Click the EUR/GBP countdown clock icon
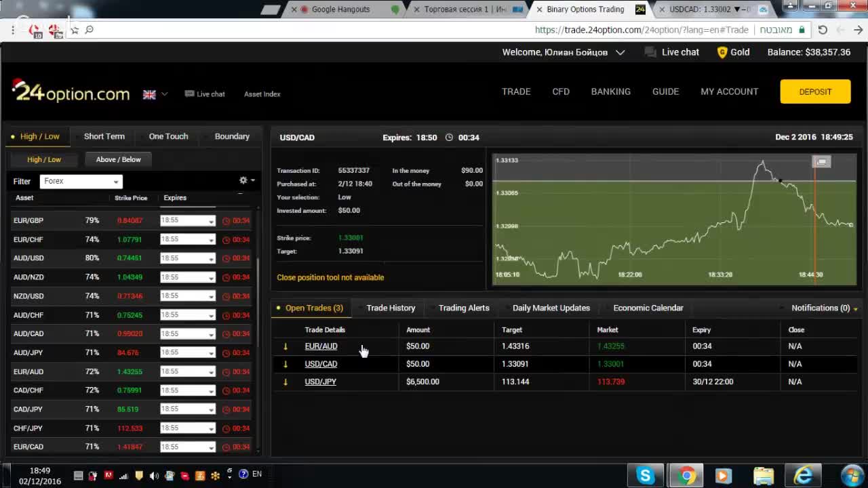 pos(226,221)
